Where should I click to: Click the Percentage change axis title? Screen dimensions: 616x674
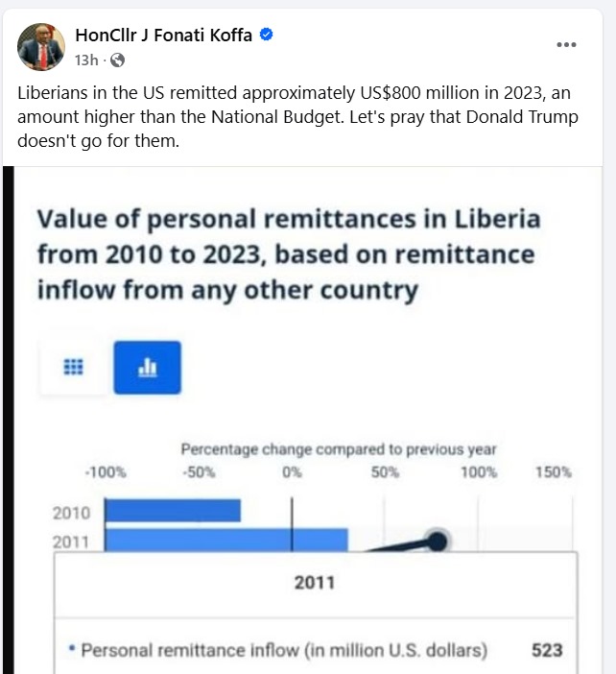click(x=339, y=449)
